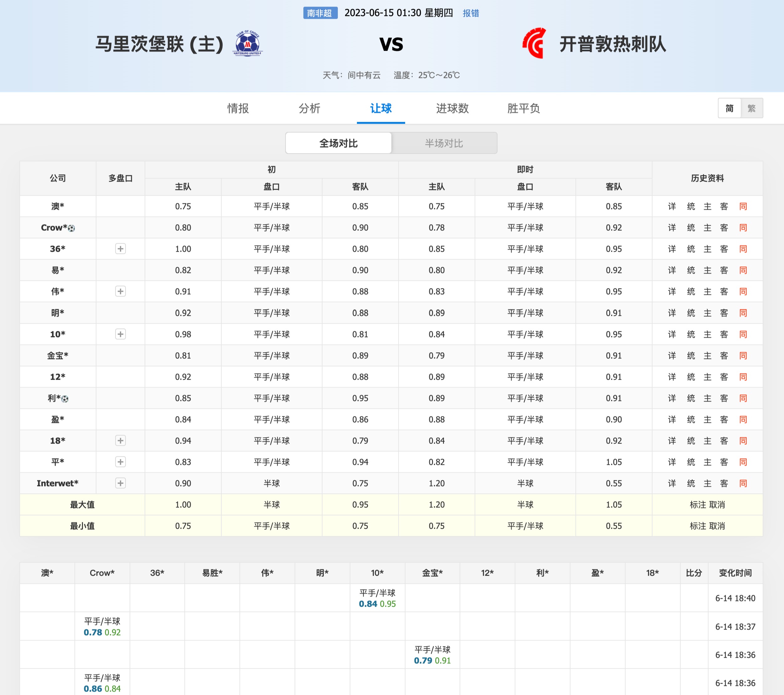Open the 让球 tab

coord(380,108)
